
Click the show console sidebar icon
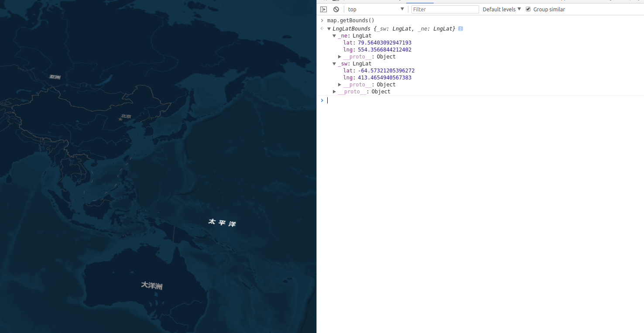tap(323, 9)
